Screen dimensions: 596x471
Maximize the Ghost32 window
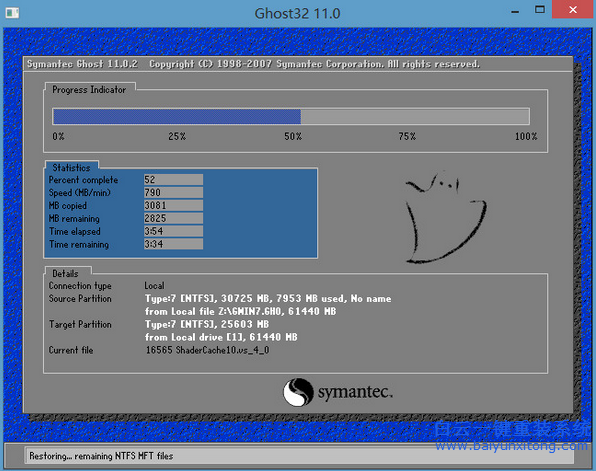540,10
